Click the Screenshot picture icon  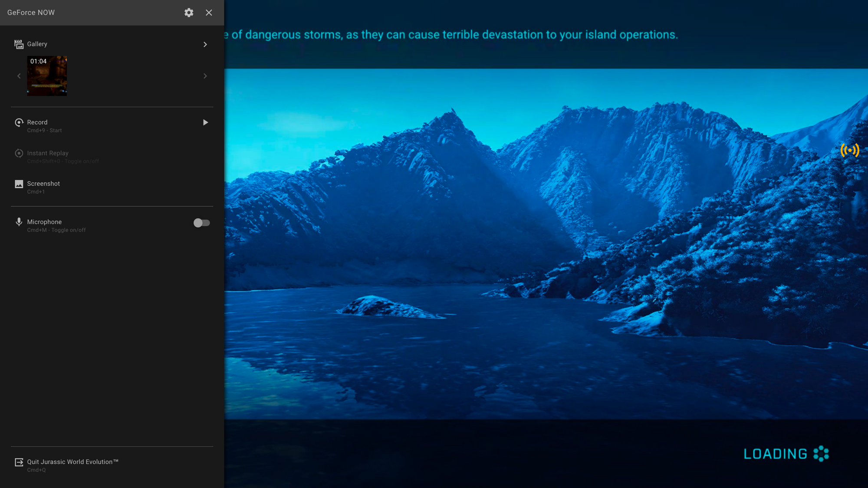tap(19, 184)
